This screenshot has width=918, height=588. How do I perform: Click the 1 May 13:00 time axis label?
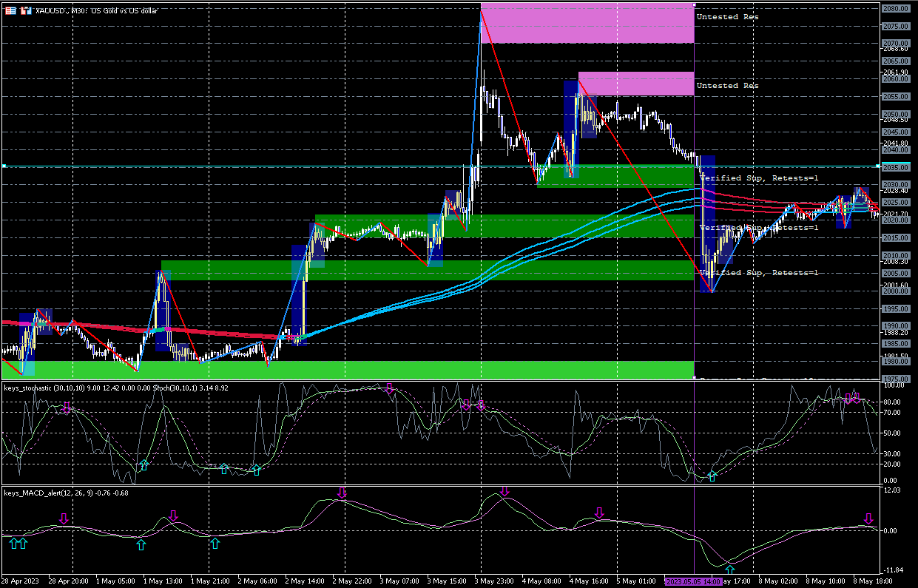click(162, 581)
